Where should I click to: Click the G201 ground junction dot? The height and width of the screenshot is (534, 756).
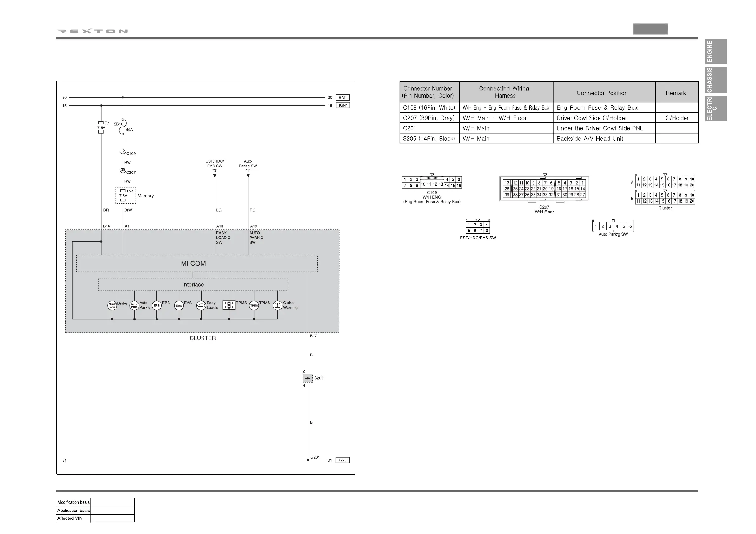[x=308, y=460]
